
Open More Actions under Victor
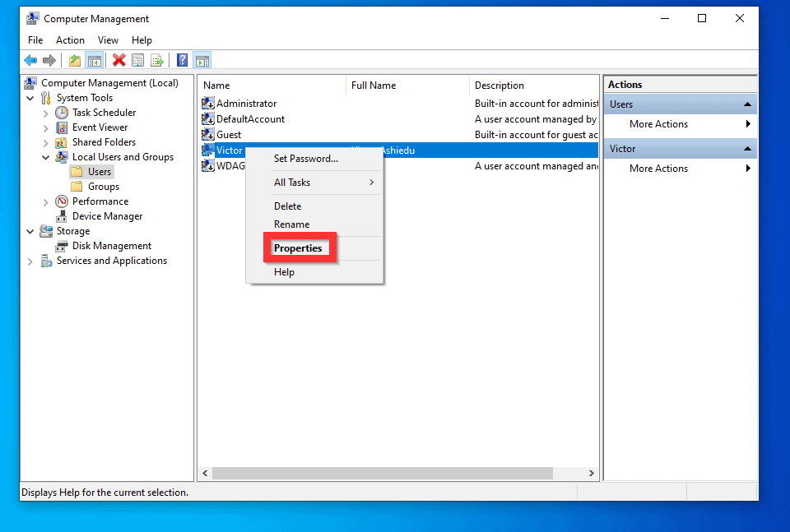[658, 168]
